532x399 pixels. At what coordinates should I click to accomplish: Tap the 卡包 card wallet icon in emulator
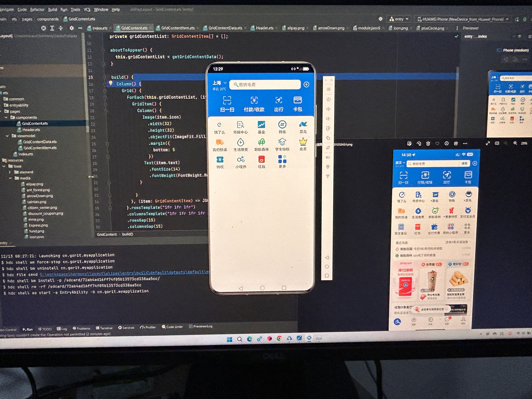point(298,100)
